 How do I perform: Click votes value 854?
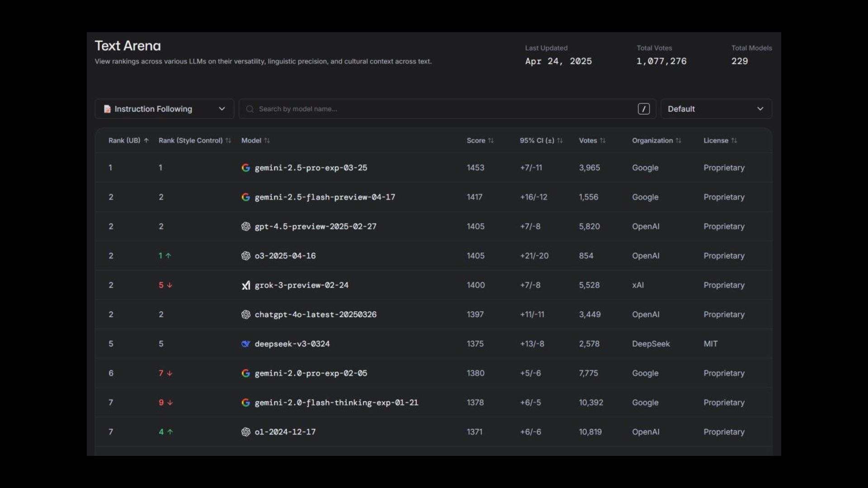[x=586, y=256]
